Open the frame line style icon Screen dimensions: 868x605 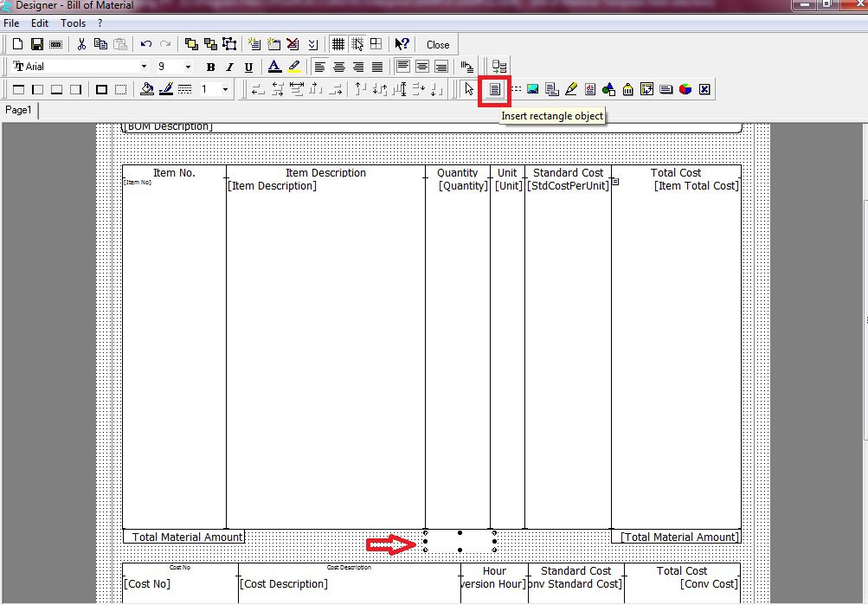point(185,89)
